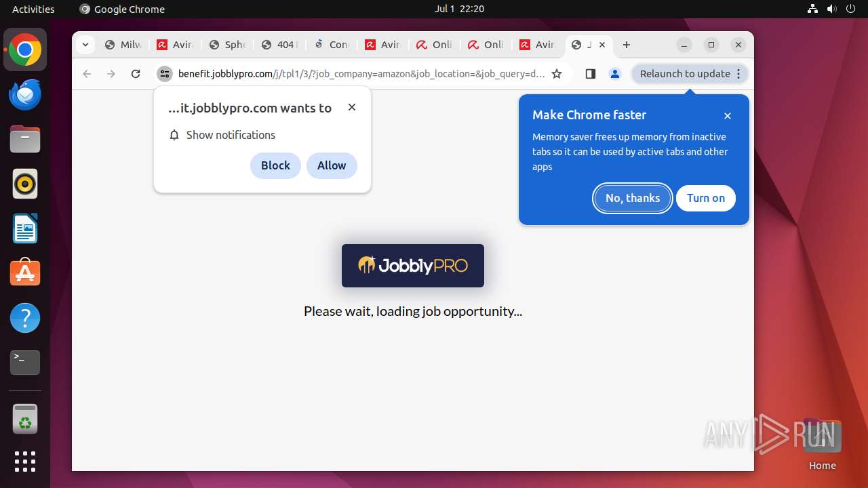868x488 pixels.
Task: Switch to the second Onli tab
Action: point(486,45)
